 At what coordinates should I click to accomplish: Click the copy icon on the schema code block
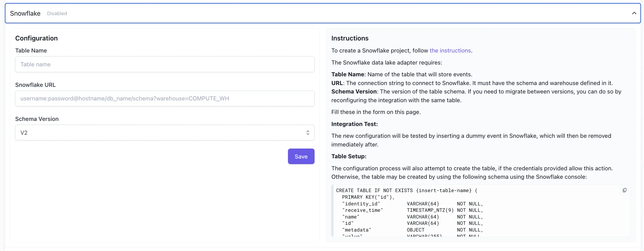tap(625, 190)
